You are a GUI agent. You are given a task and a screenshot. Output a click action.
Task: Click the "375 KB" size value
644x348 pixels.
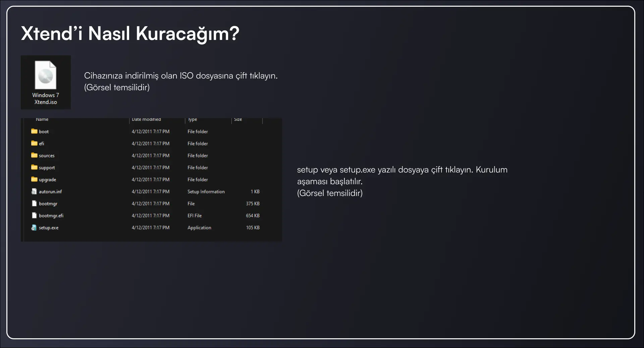[x=253, y=204]
